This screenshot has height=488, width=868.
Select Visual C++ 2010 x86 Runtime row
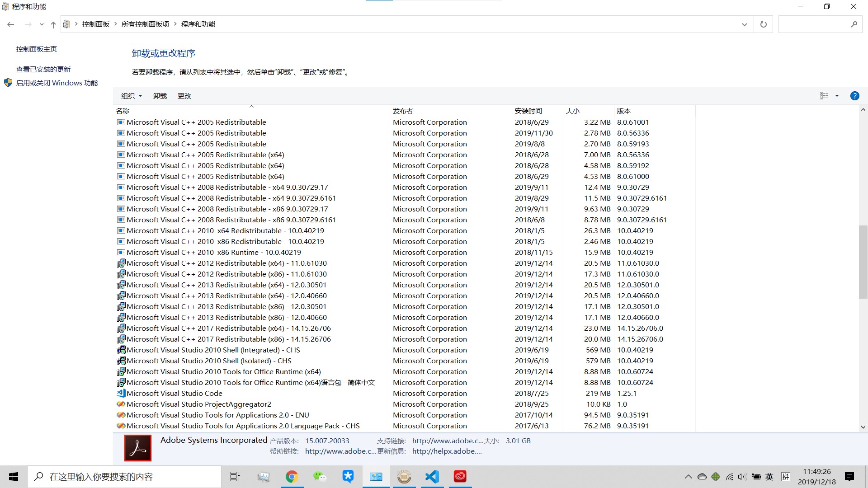[406, 253]
